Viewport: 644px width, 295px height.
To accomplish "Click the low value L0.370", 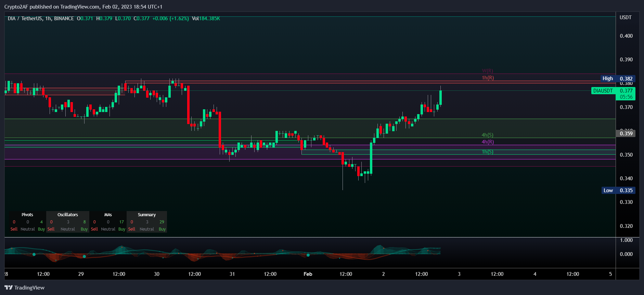I will [123, 19].
